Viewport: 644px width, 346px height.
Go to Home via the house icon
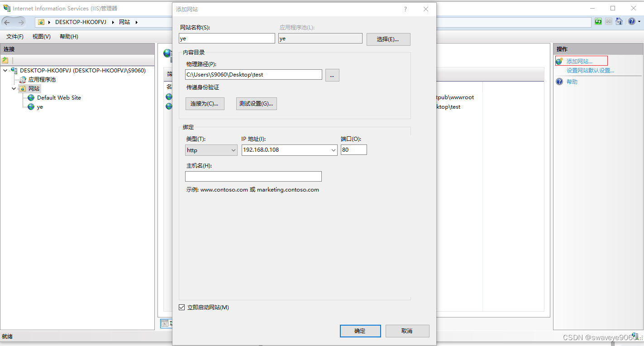[619, 21]
